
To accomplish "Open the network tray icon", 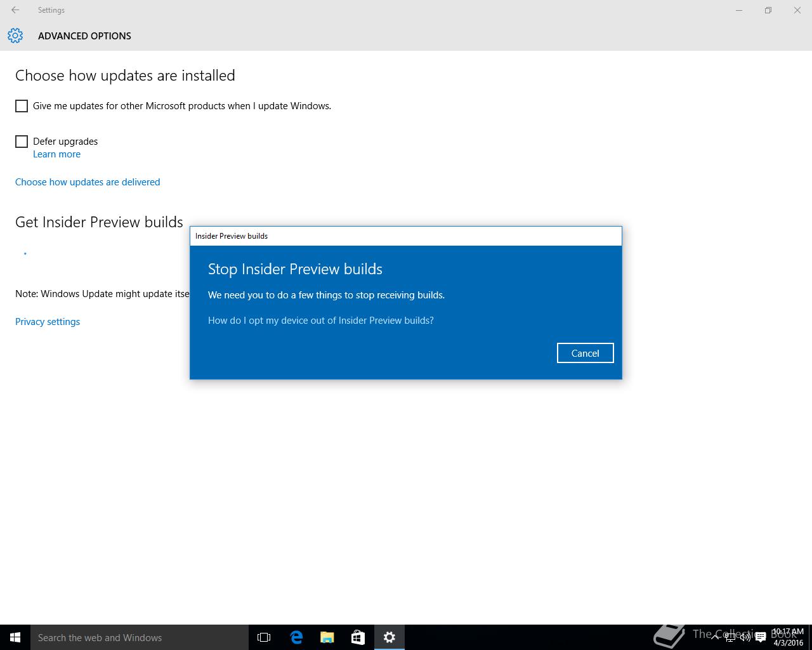I will click(730, 637).
